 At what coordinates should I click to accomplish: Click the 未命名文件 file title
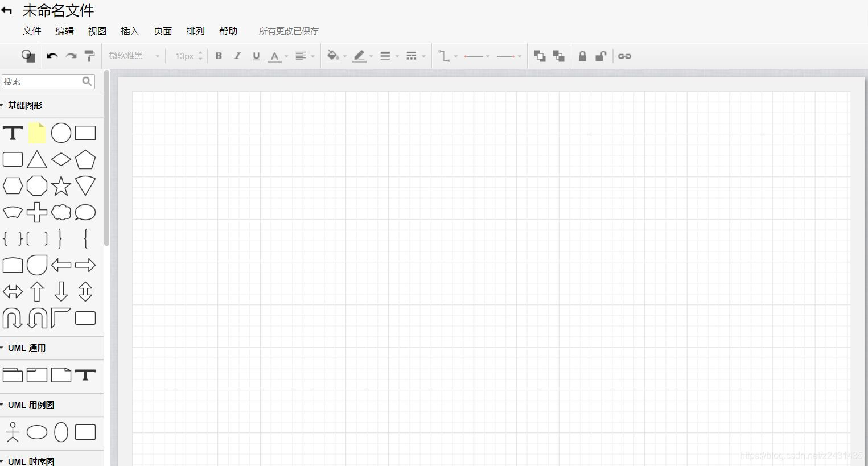click(58, 10)
